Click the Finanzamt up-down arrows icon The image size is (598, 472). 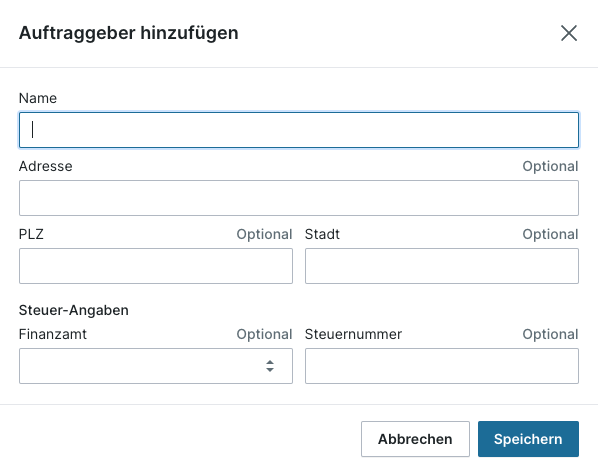pyautogui.click(x=270, y=366)
